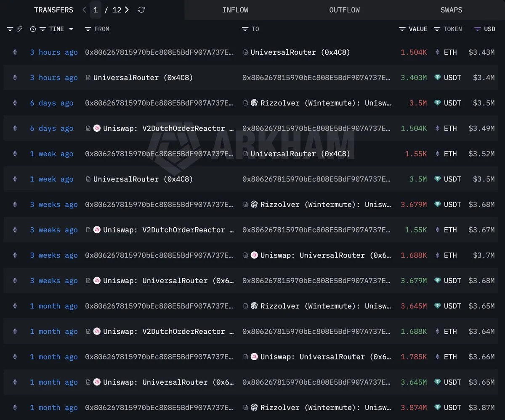Switch to the OUTFLOW tab
Image resolution: width=505 pixels, height=420 pixels.
tap(344, 10)
